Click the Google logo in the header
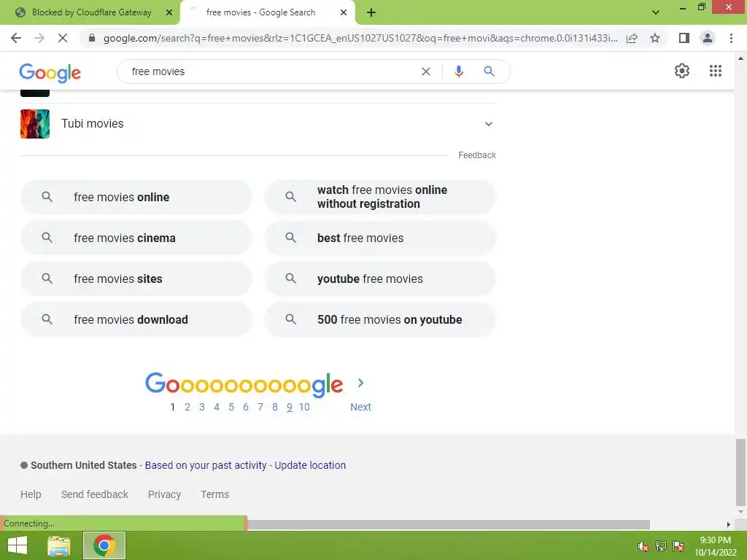This screenshot has height=560, width=747. tap(50, 73)
